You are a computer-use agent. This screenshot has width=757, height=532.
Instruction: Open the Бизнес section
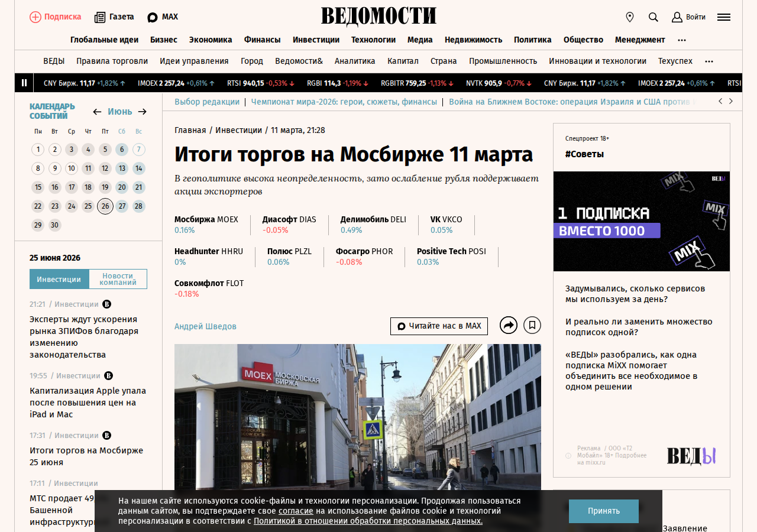pos(164,40)
